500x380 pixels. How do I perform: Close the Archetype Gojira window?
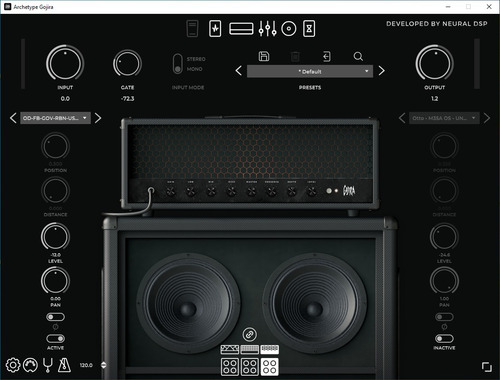pos(489,7)
